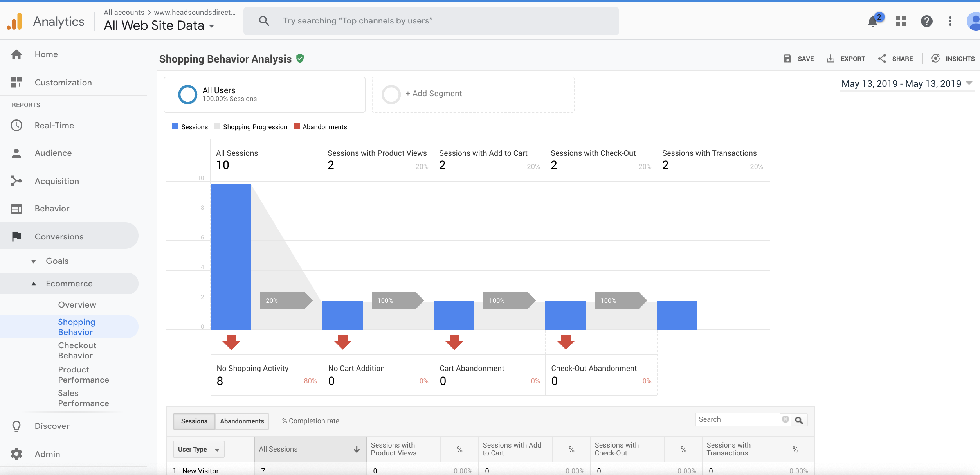
Task: Click the All accounts breadcrumb link
Action: (124, 12)
